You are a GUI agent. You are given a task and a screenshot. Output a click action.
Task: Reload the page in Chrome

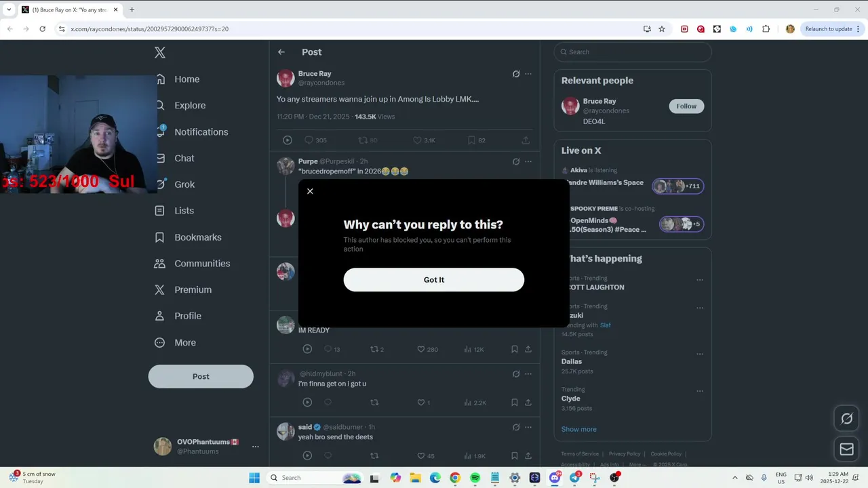[42, 29]
